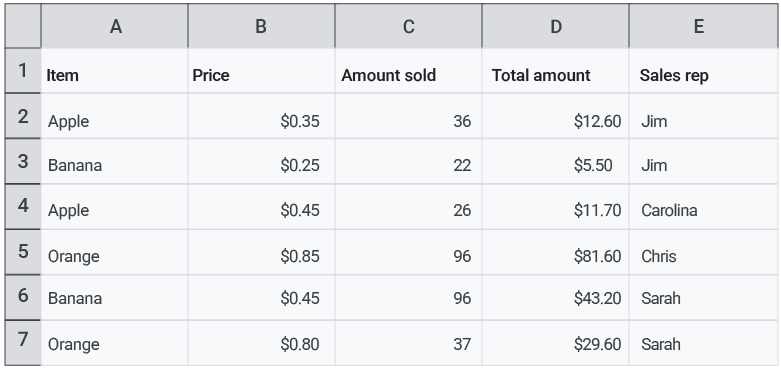The height and width of the screenshot is (369, 781).
Task: Select the cell containing Carolina
Action: click(x=703, y=206)
